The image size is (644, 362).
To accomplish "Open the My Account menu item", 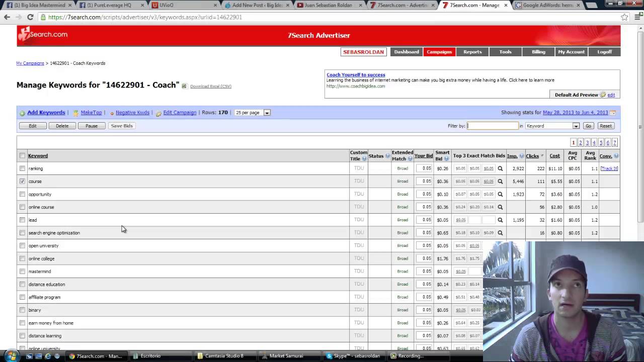I will [571, 52].
